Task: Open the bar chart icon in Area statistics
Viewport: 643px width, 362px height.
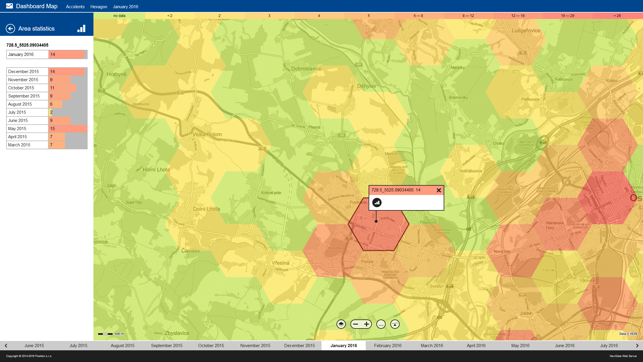Action: click(x=81, y=28)
